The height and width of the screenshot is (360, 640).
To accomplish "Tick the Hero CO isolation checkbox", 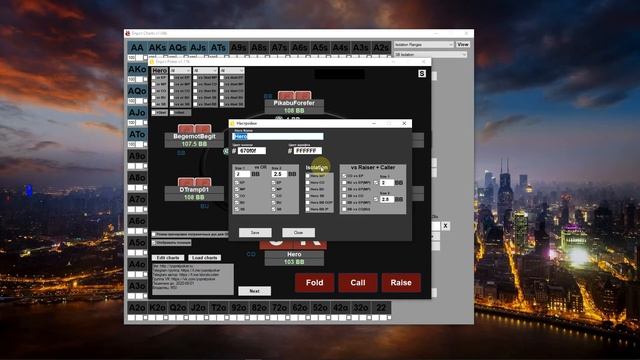I will pyautogui.click(x=308, y=182).
